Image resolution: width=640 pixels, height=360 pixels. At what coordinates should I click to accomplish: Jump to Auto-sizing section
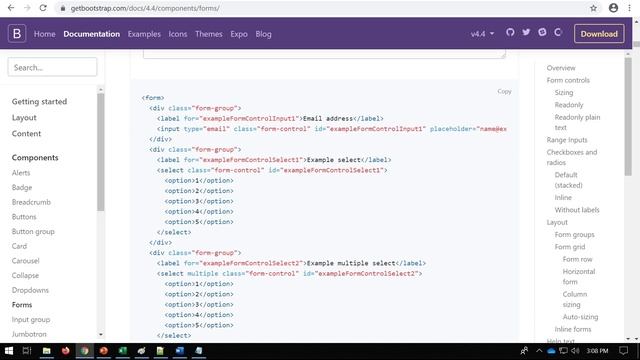pyautogui.click(x=580, y=317)
